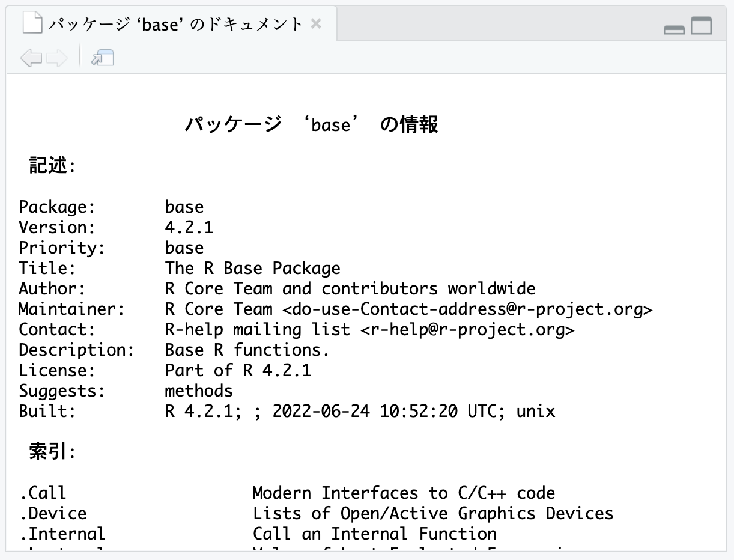Select the パッケージ 'base' のドキュメント tab
Screen dimensions: 734x560
(175, 25)
